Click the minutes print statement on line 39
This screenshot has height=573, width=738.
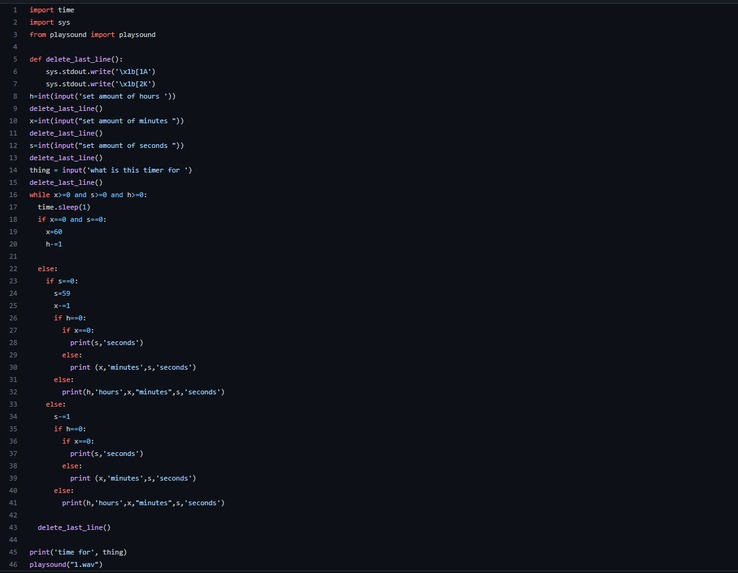[133, 478]
